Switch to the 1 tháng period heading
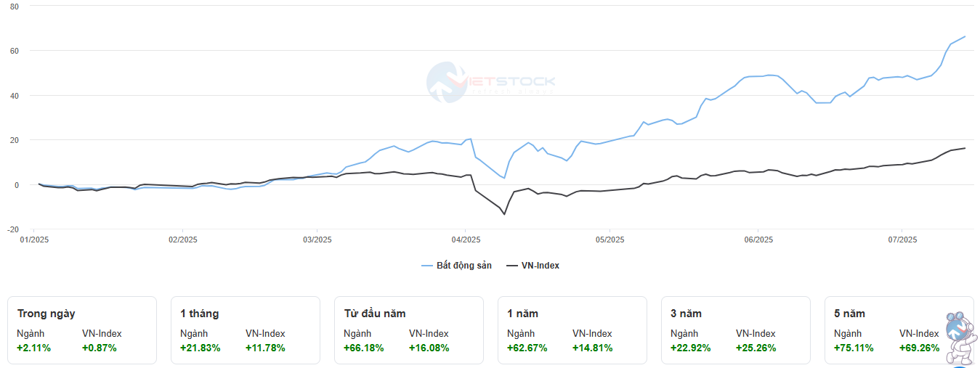980x368 pixels. 200,314
